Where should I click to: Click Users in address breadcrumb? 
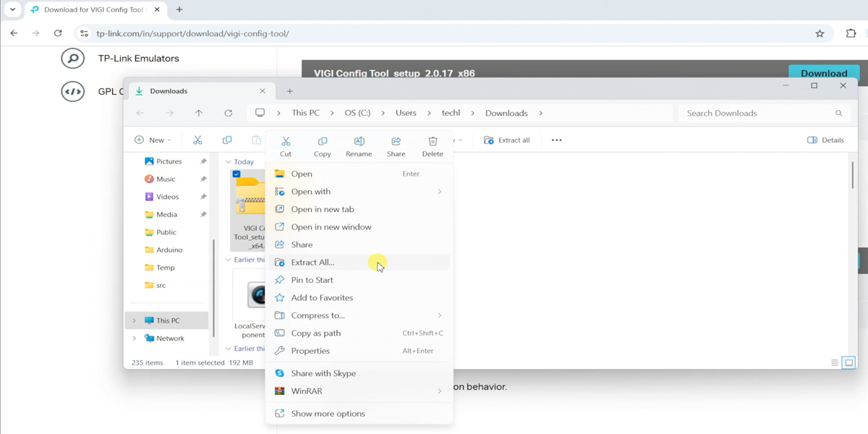pos(406,113)
